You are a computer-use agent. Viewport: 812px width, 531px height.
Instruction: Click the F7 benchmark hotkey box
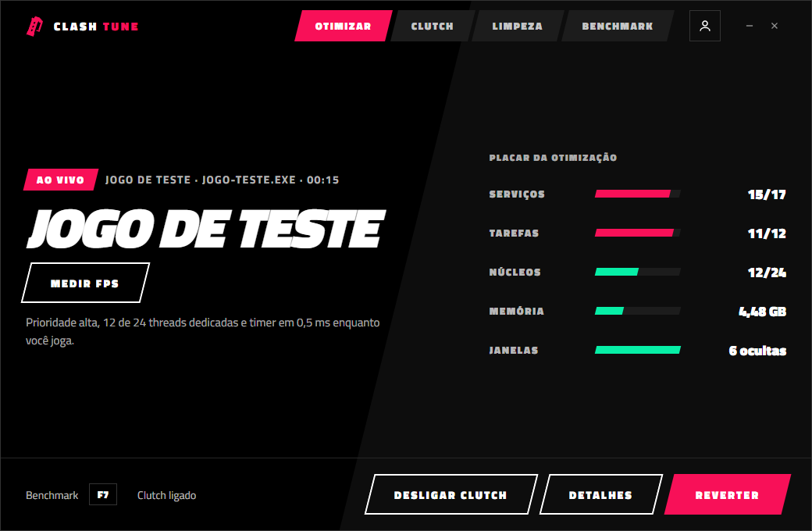click(x=103, y=495)
